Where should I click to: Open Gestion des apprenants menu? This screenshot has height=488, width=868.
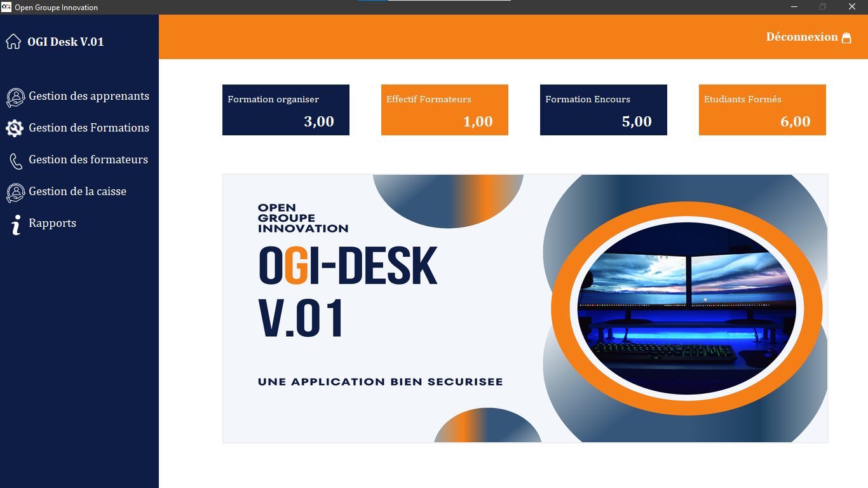(x=89, y=97)
